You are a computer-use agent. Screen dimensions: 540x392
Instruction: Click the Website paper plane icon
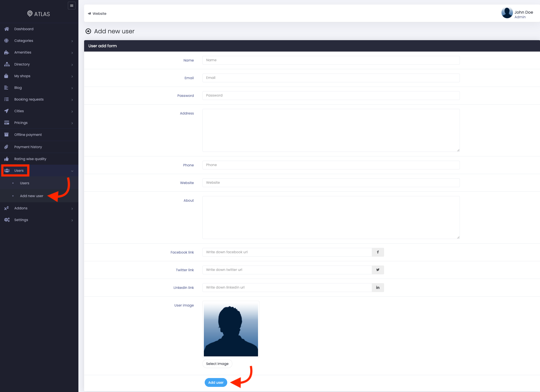[x=90, y=14]
